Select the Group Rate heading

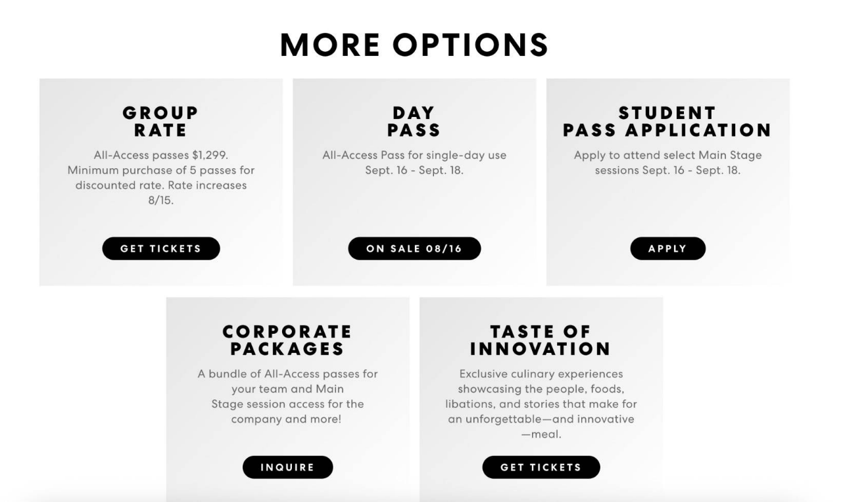[x=160, y=122]
